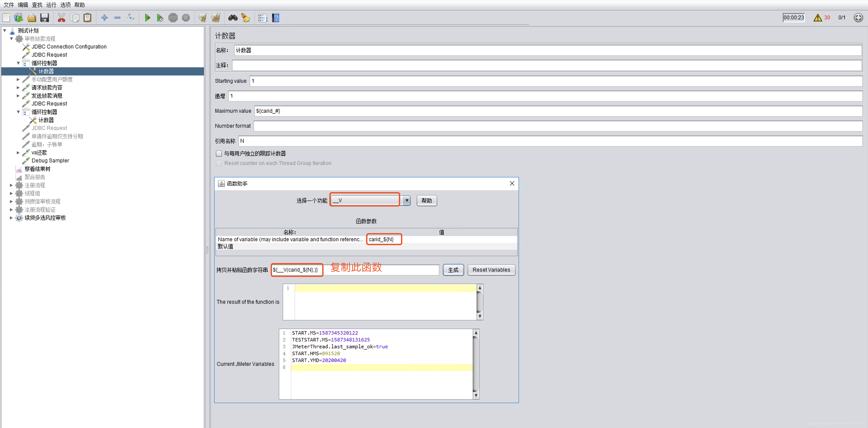The image size is (868, 428).
Task: Click the Current JMeter Variables scrollbar
Action: 476,364
